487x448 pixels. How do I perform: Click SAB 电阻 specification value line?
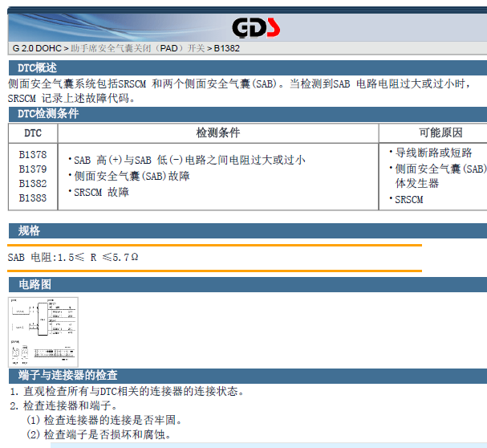73,258
